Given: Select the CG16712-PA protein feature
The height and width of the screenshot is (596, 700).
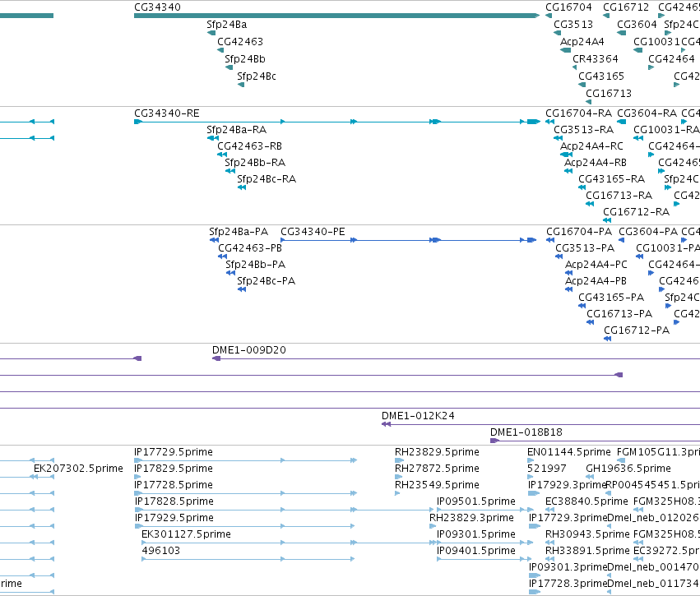Looking at the screenshot, I should tap(608, 339).
